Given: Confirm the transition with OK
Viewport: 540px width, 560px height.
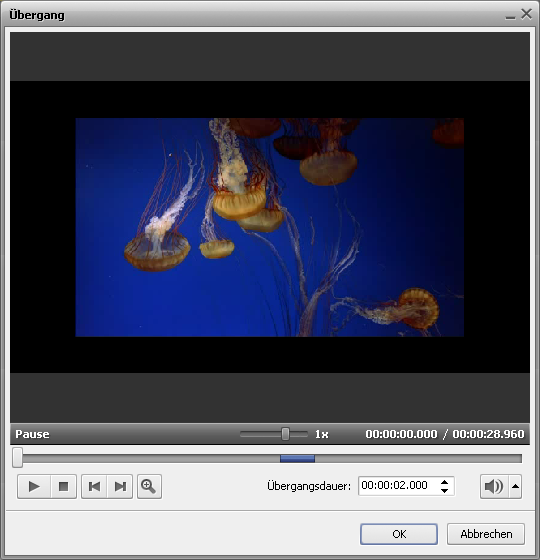Looking at the screenshot, I should (x=399, y=534).
